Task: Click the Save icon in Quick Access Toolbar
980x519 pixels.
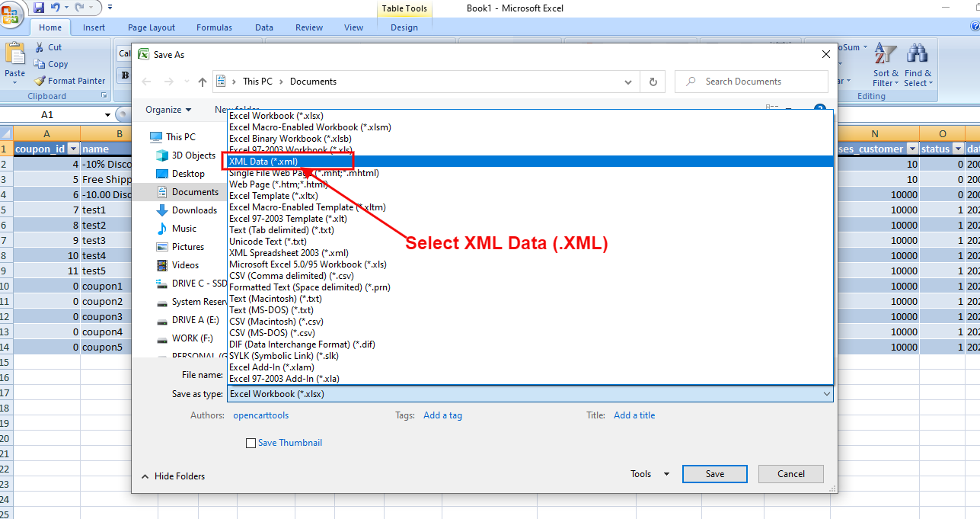Action: pyautogui.click(x=39, y=7)
